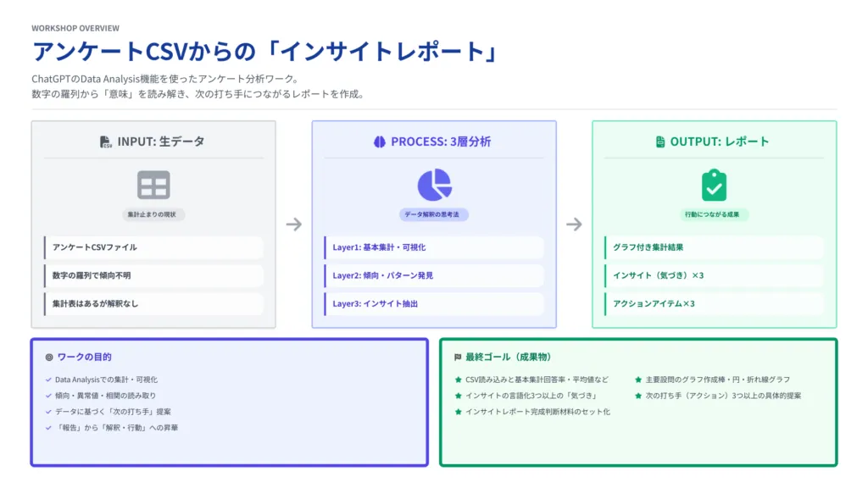Click the target icon beside ワークの目的
Viewport: 868px width, 488px height.
pos(50,357)
